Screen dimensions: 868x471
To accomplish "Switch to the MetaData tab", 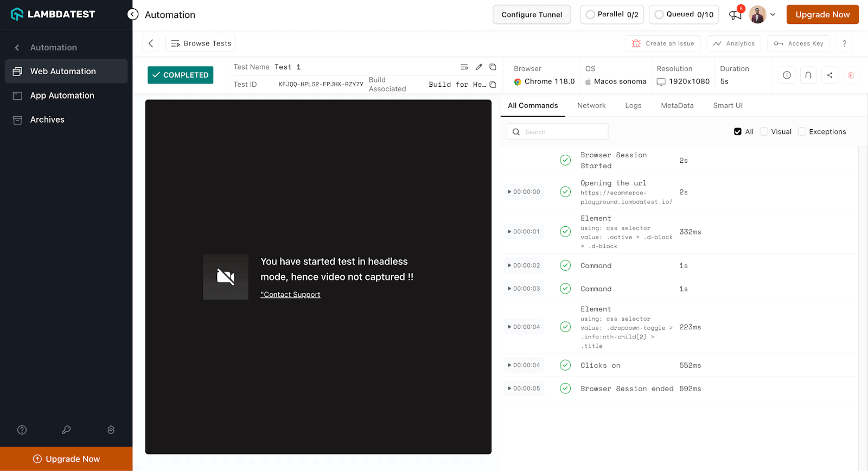I will coord(677,106).
